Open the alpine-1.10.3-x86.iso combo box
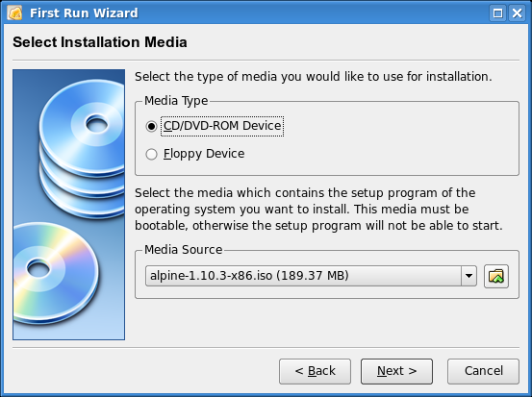Image resolution: width=532 pixels, height=397 pixels. pyautogui.click(x=311, y=276)
